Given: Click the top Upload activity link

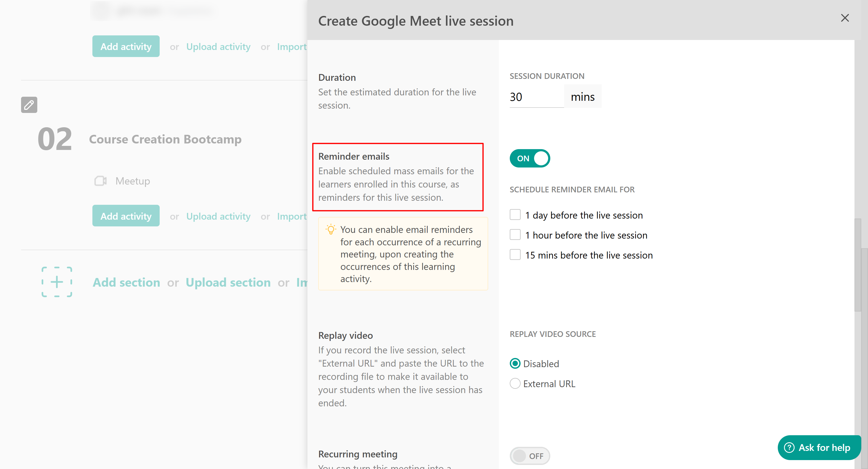Looking at the screenshot, I should tap(218, 46).
